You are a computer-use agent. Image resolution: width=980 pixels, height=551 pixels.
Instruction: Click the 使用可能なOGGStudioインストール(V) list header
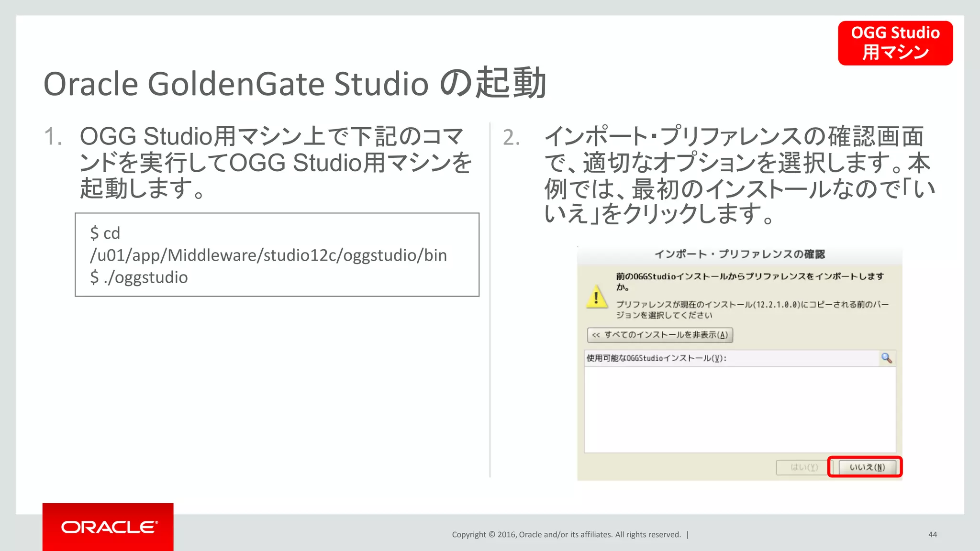732,358
